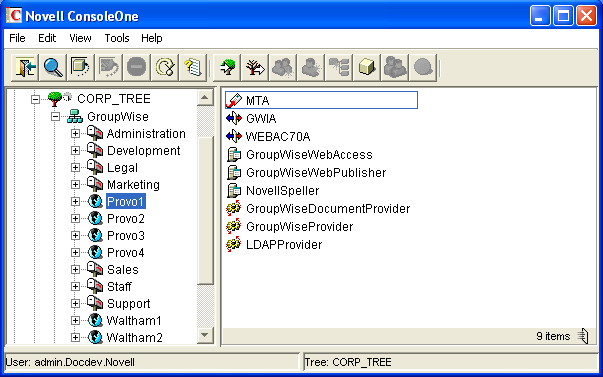The width and height of the screenshot is (603, 377).
Task: Open the Help menu
Action: click(x=152, y=38)
